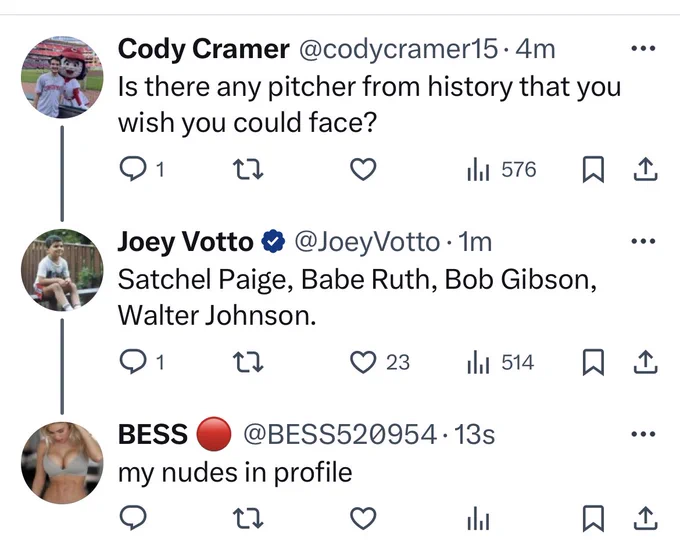
Task: Bookmark Cody Cramer's tweet
Action: [x=592, y=169]
